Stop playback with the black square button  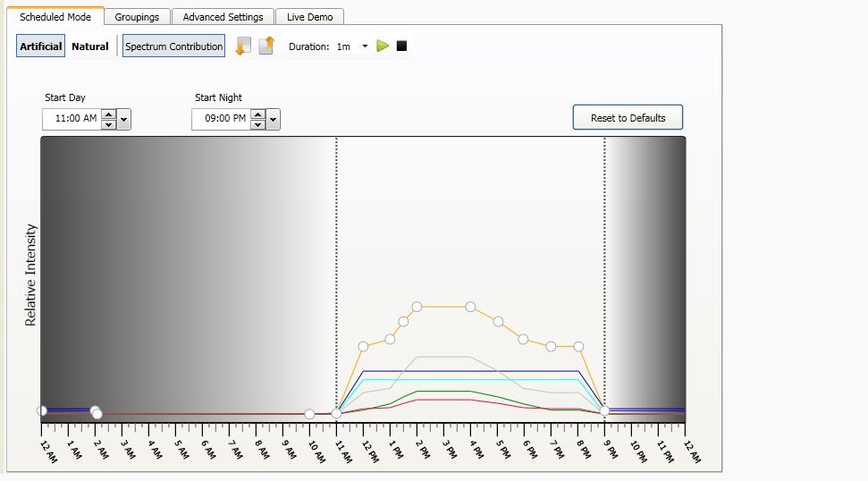[402, 46]
